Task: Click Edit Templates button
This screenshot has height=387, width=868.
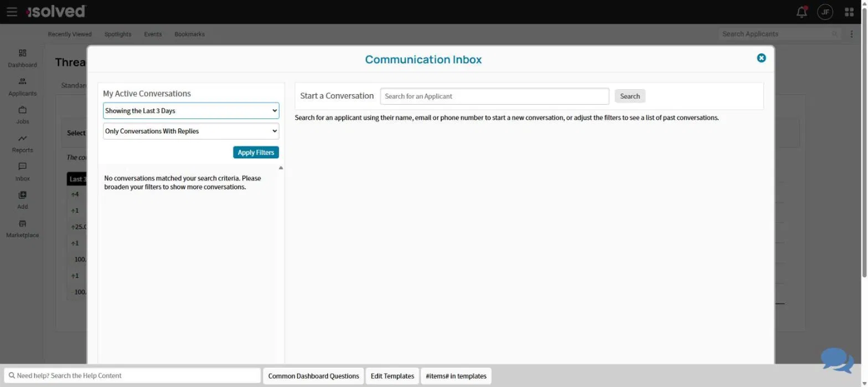Action: pos(392,376)
